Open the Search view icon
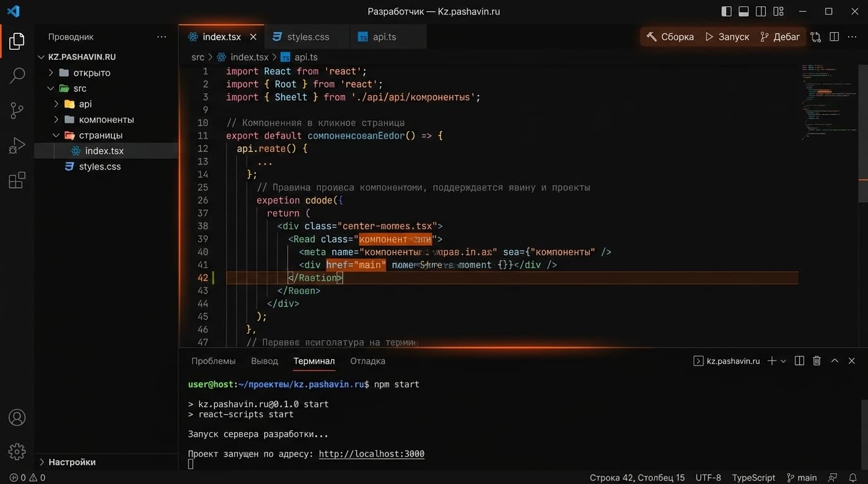 [x=17, y=76]
